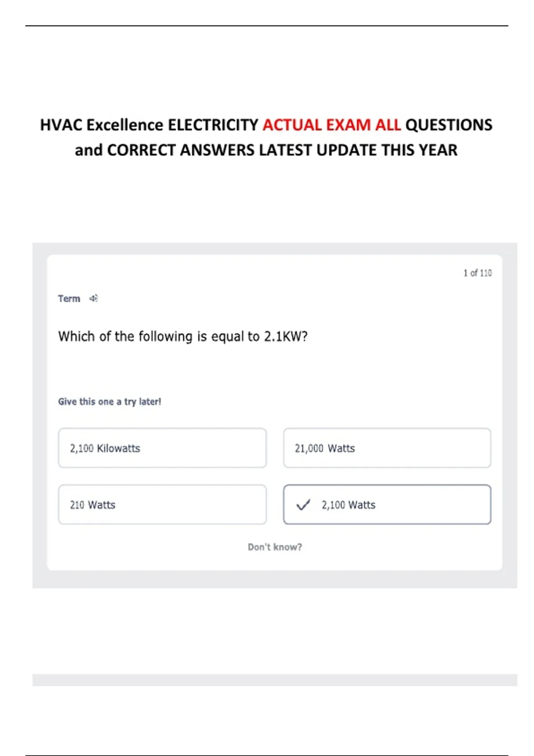Click the "HVAC Excellence ELECTRICITY" heading text
Viewport: 534px width, 756px height.
pyautogui.click(x=149, y=125)
